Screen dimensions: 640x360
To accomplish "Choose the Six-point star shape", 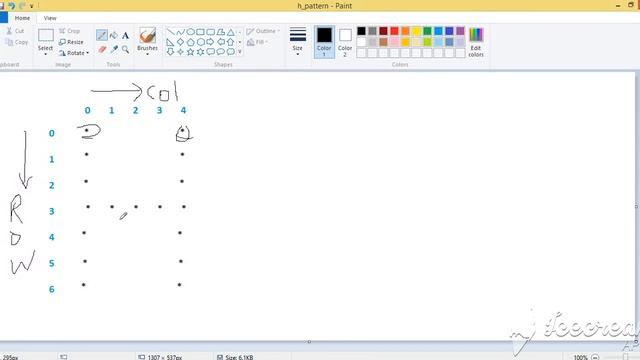I will coord(200,52).
